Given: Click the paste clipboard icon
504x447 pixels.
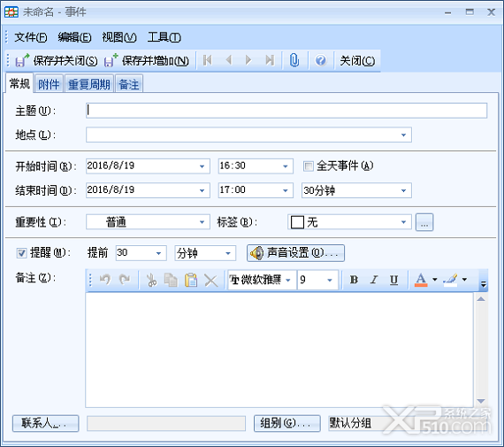Looking at the screenshot, I should click(191, 280).
